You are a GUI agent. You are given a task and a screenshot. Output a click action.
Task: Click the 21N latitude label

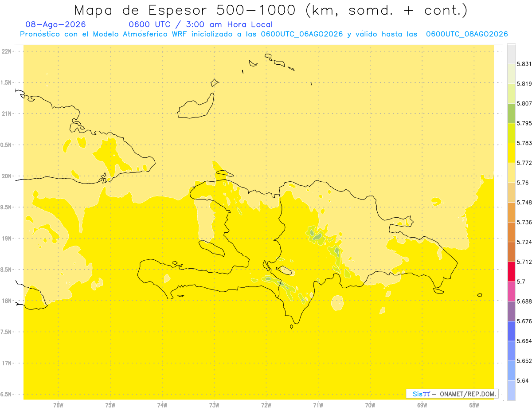point(7,114)
